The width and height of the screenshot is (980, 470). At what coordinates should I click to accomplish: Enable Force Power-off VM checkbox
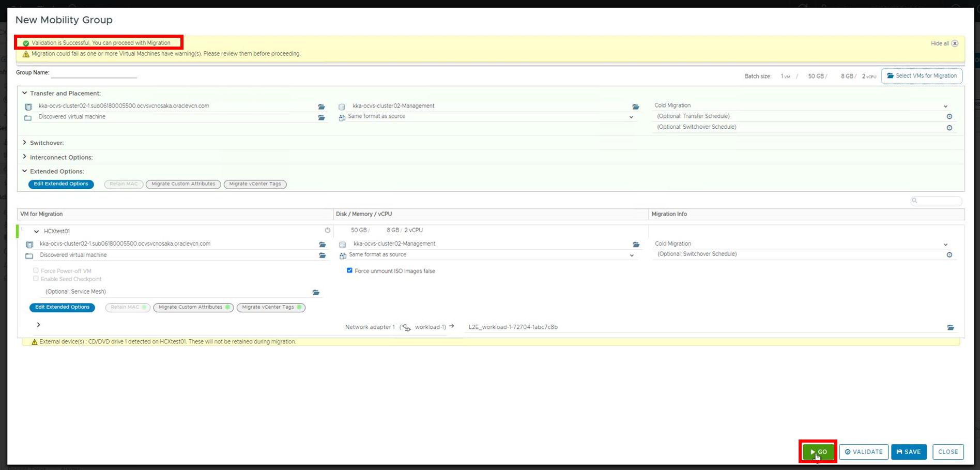click(x=36, y=270)
